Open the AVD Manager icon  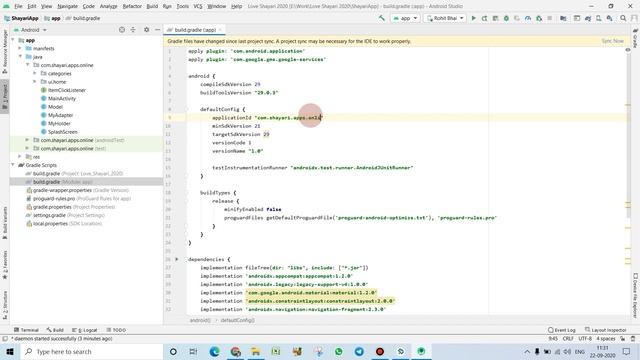pyautogui.click(x=599, y=18)
